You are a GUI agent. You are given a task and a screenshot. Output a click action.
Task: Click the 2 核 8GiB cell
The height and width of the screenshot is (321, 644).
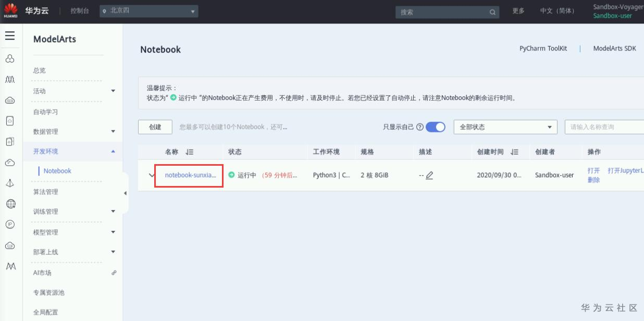(375, 175)
